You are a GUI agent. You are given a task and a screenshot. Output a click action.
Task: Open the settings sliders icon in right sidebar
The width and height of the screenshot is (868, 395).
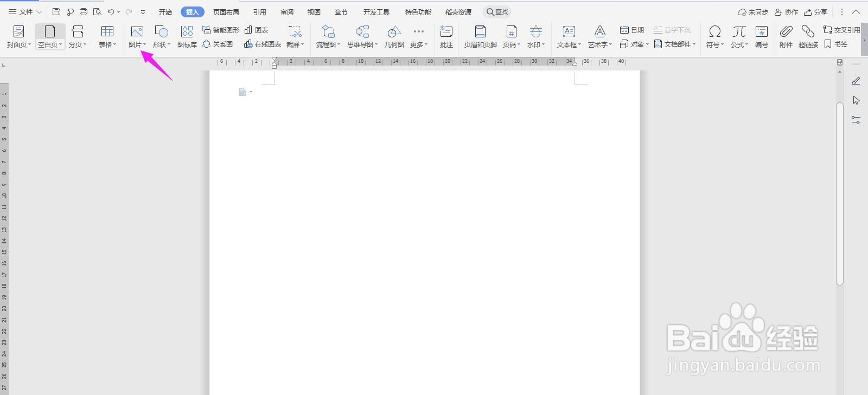point(856,120)
